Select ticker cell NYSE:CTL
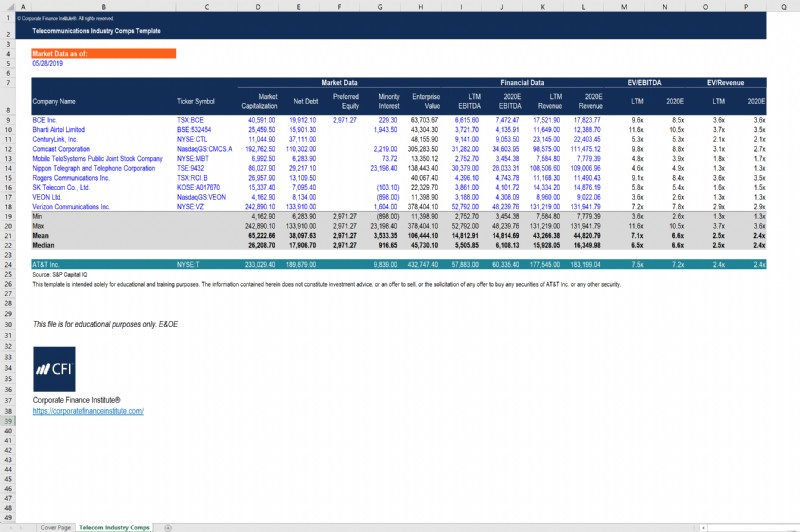 coord(192,139)
